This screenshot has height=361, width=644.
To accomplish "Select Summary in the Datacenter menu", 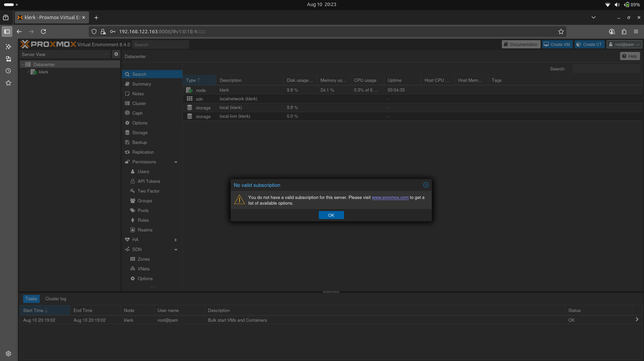I will (x=141, y=84).
